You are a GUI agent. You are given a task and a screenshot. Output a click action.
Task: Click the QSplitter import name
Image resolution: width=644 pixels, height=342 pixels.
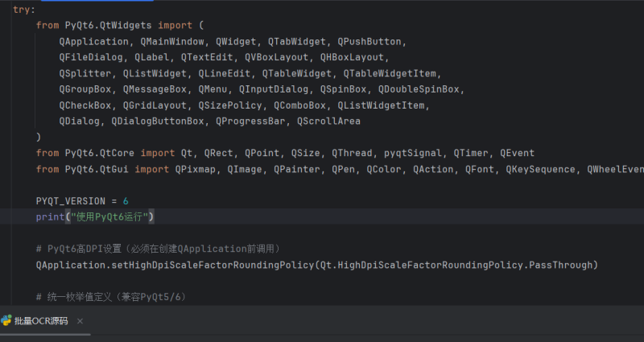pyautogui.click(x=85, y=73)
